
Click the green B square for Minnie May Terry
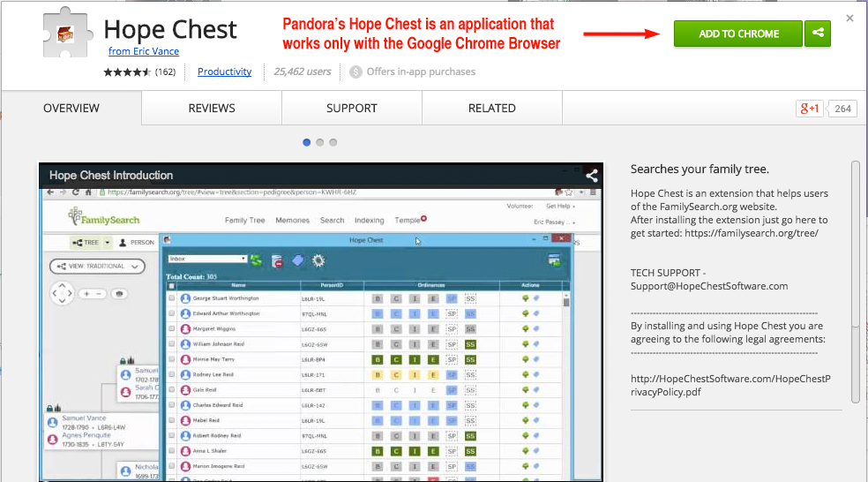click(x=378, y=359)
